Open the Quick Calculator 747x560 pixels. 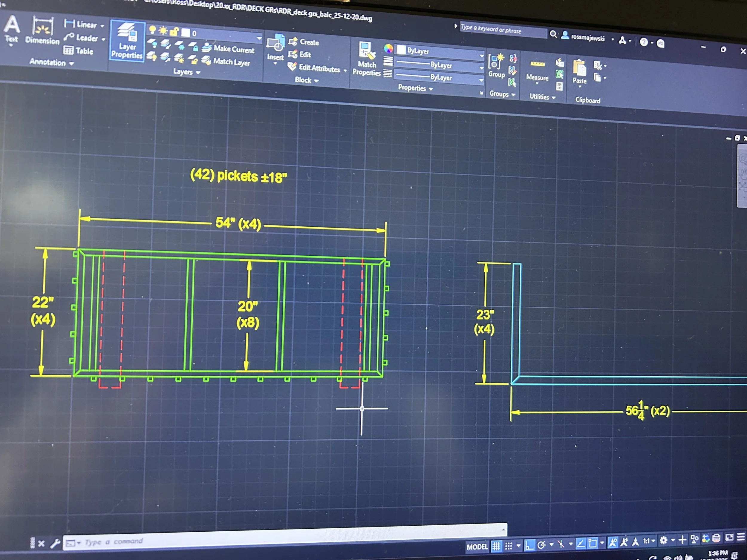click(x=559, y=86)
